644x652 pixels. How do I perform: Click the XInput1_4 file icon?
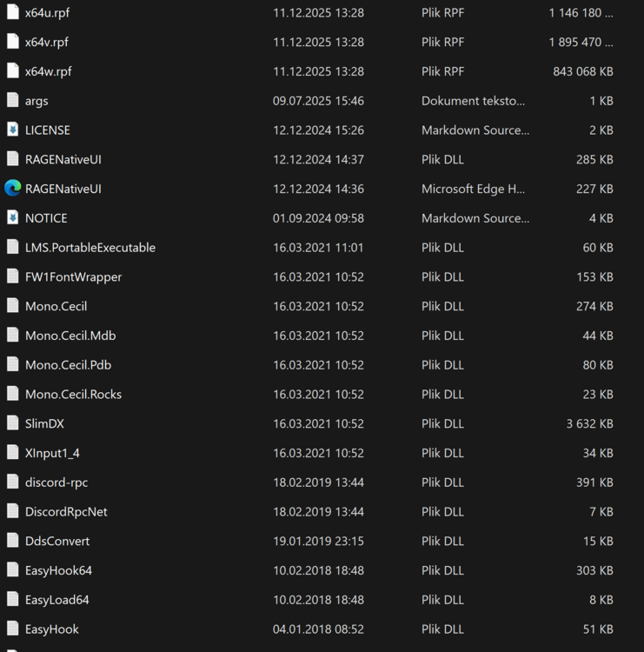[x=13, y=452]
